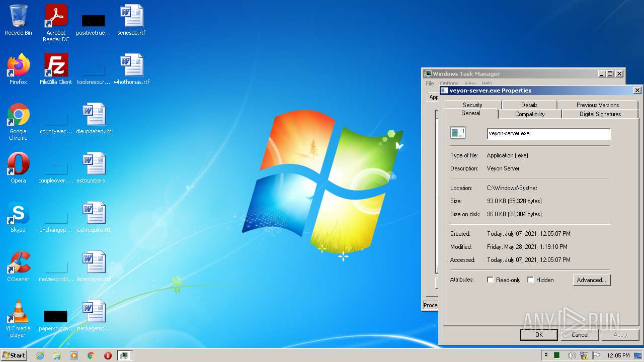
Task: Click the Advanced... attributes button
Action: tap(592, 280)
